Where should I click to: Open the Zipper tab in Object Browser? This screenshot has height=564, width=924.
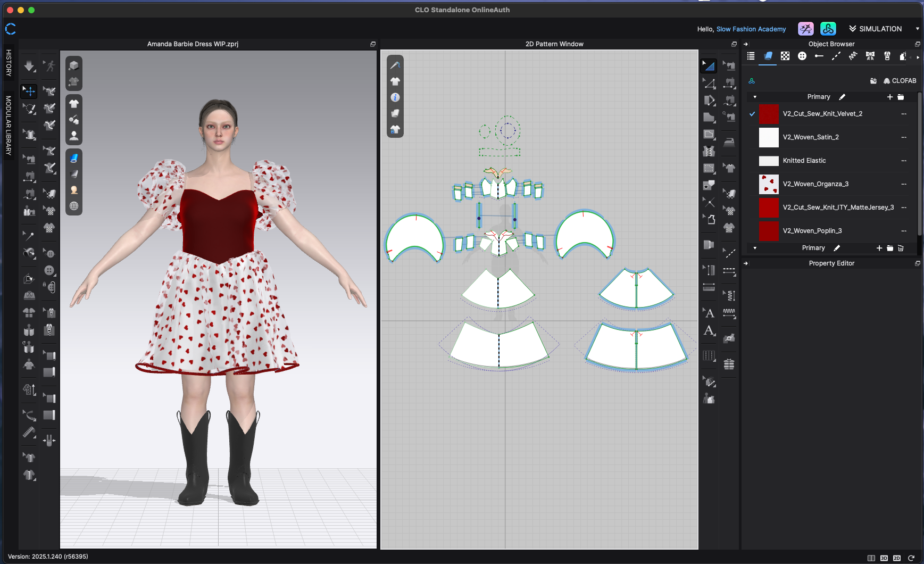coord(887,56)
